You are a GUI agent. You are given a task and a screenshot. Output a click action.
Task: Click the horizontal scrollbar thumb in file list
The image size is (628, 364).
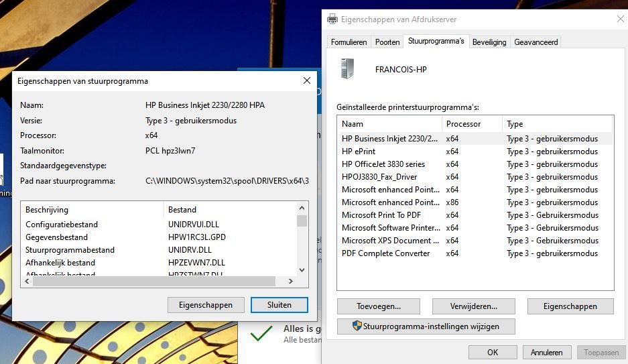(153, 281)
